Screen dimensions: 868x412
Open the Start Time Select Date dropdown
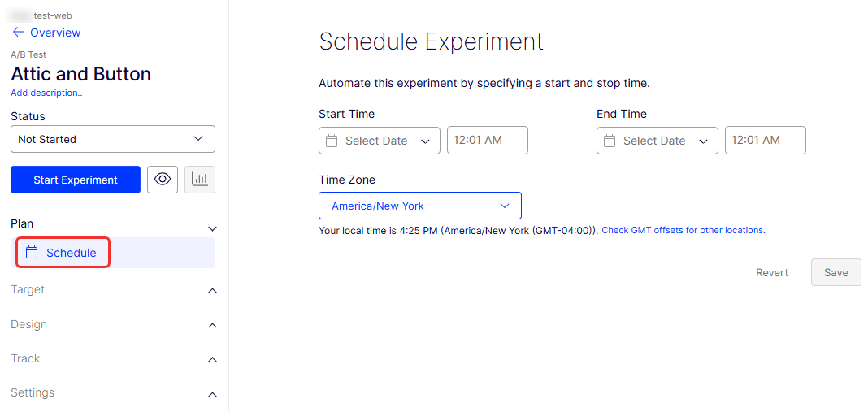click(380, 141)
